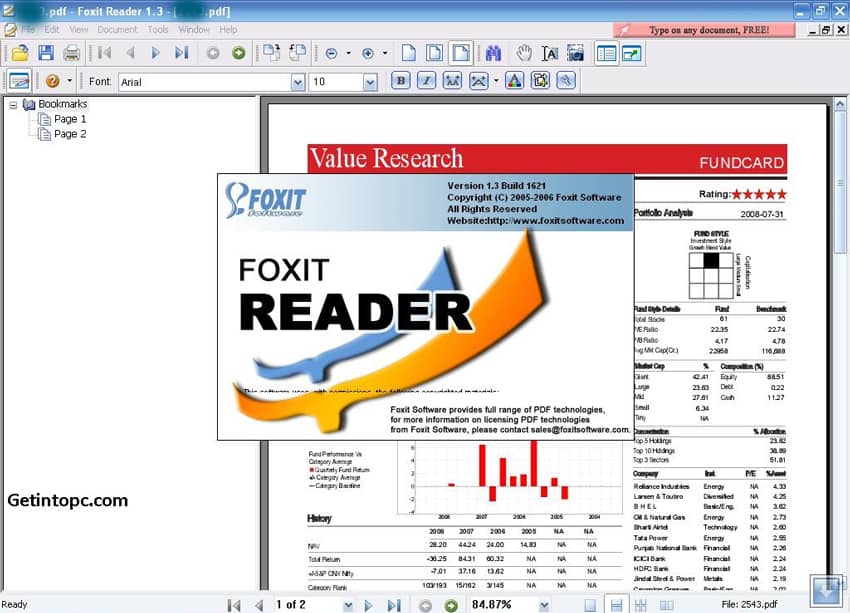The width and height of the screenshot is (850, 613).
Task: Select the Fit Page icon
Action: [434, 53]
